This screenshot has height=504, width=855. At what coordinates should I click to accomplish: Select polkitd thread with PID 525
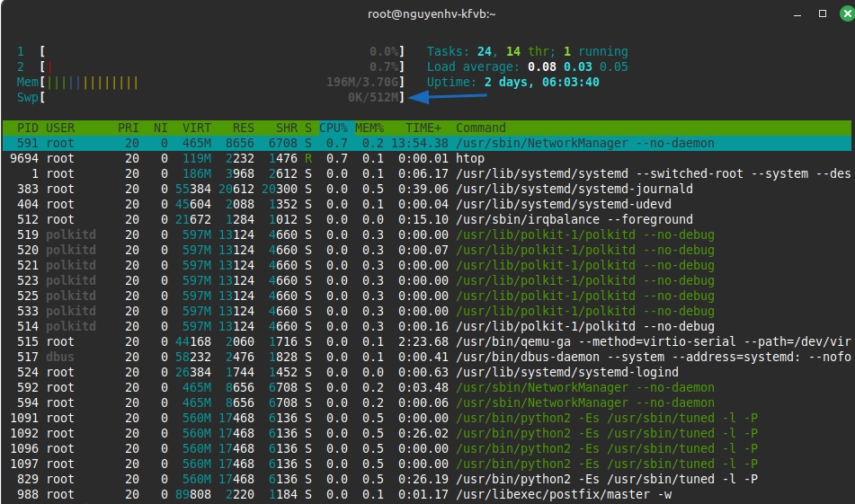426,296
